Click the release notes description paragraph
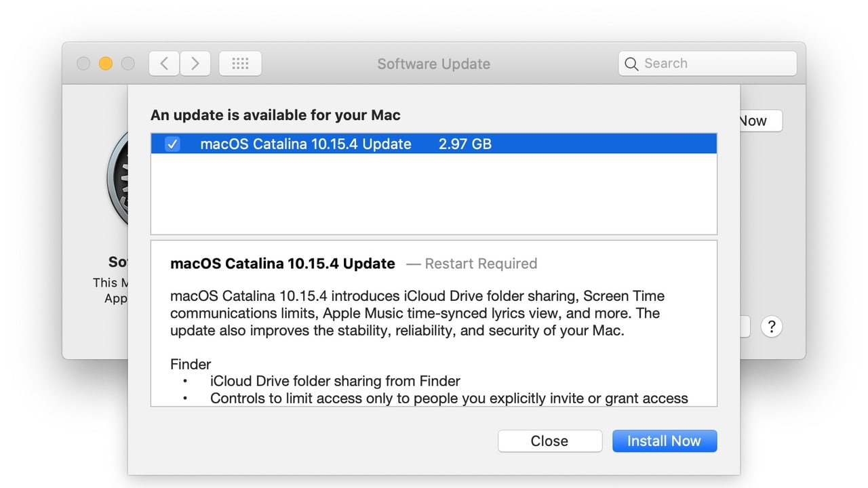 [x=418, y=314]
